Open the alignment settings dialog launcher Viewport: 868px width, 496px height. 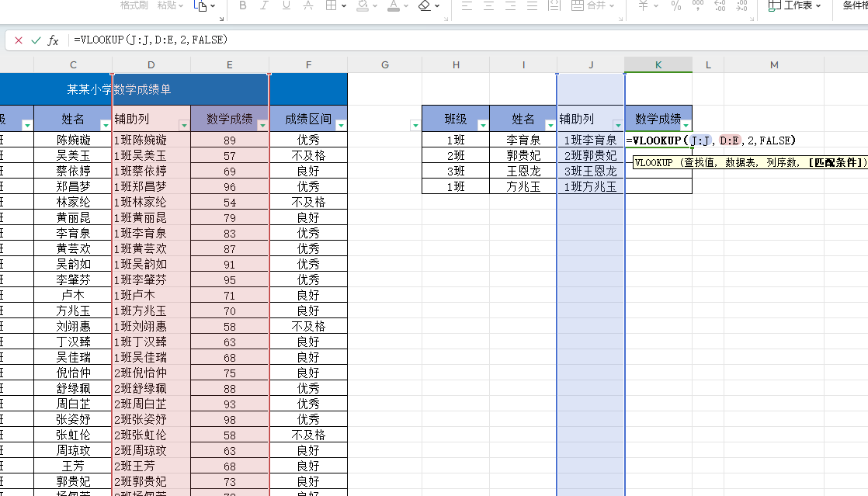(x=620, y=19)
